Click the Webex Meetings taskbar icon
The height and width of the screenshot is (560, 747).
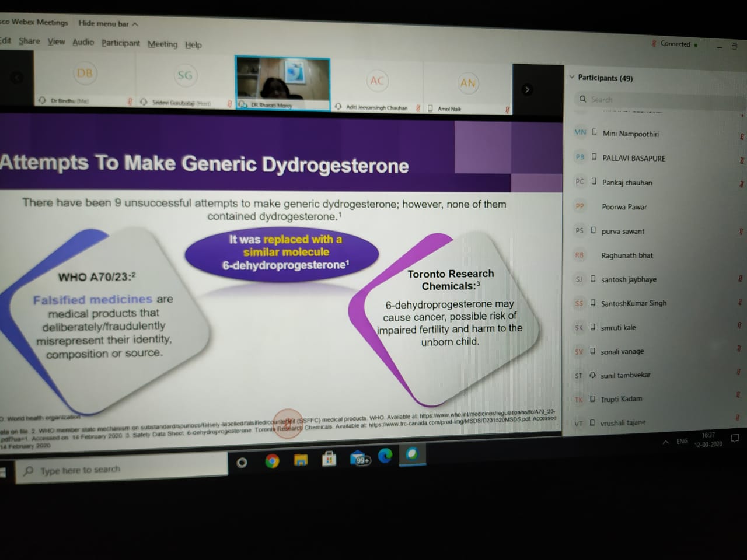click(412, 454)
